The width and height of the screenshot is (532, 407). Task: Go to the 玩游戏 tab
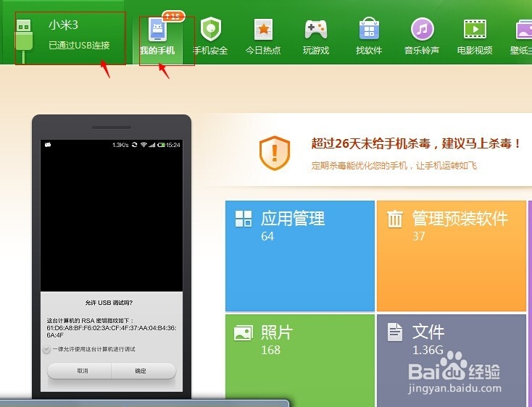tap(316, 37)
